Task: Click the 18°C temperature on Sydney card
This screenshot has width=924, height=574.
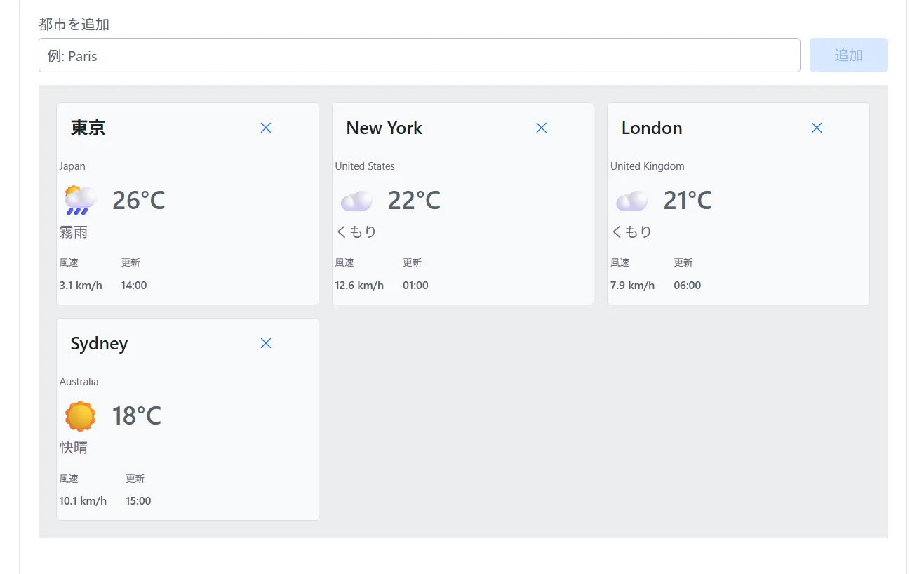Action: pyautogui.click(x=137, y=416)
